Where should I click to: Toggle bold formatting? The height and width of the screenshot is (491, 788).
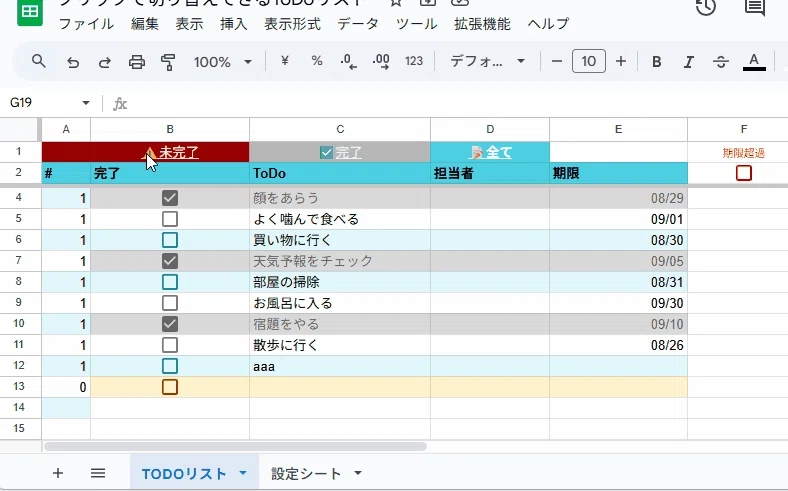(x=656, y=62)
